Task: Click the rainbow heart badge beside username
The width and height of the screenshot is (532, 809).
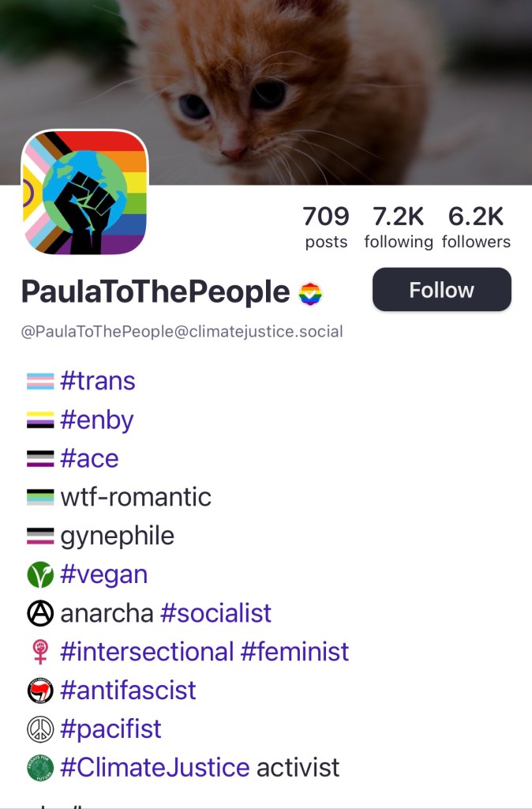Action: [x=310, y=294]
